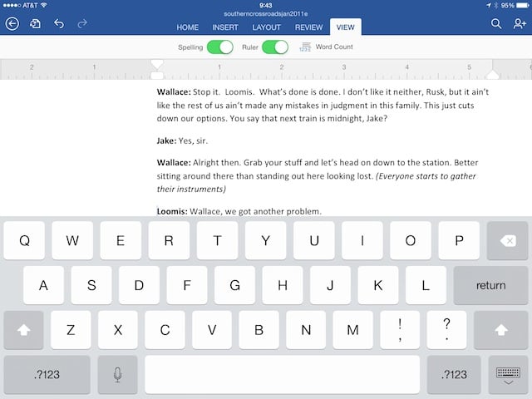Tap the Y key
This screenshot has height=399, width=532.
pos(266,240)
